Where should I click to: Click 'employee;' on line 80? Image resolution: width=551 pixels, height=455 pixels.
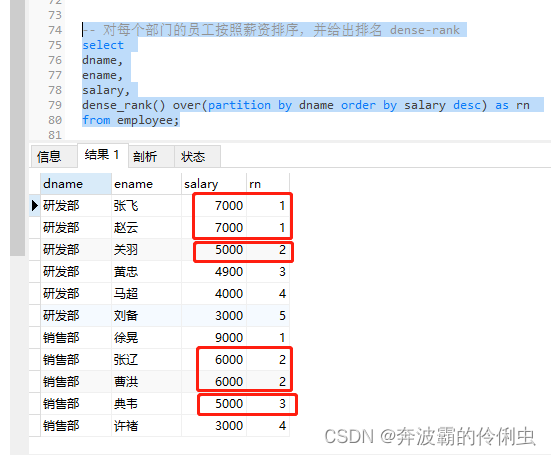click(148, 120)
